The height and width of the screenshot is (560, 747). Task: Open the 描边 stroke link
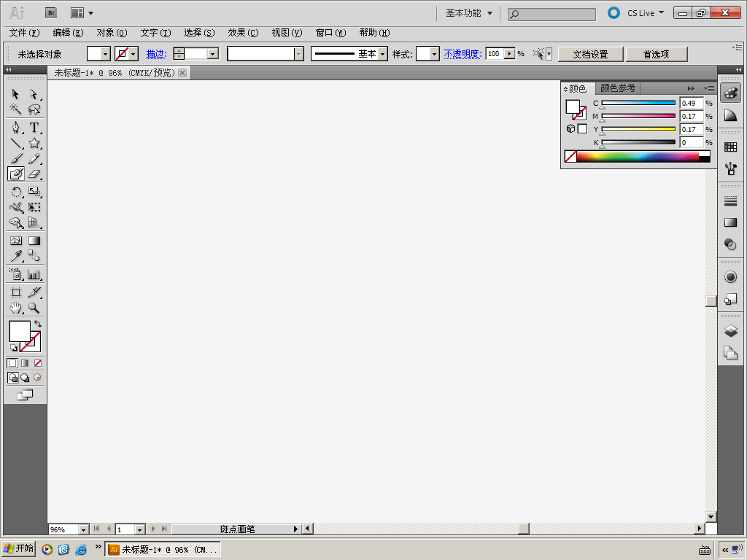click(156, 54)
